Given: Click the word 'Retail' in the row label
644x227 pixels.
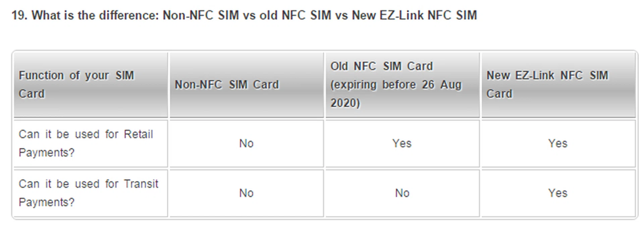Looking at the screenshot, I should (138, 134).
